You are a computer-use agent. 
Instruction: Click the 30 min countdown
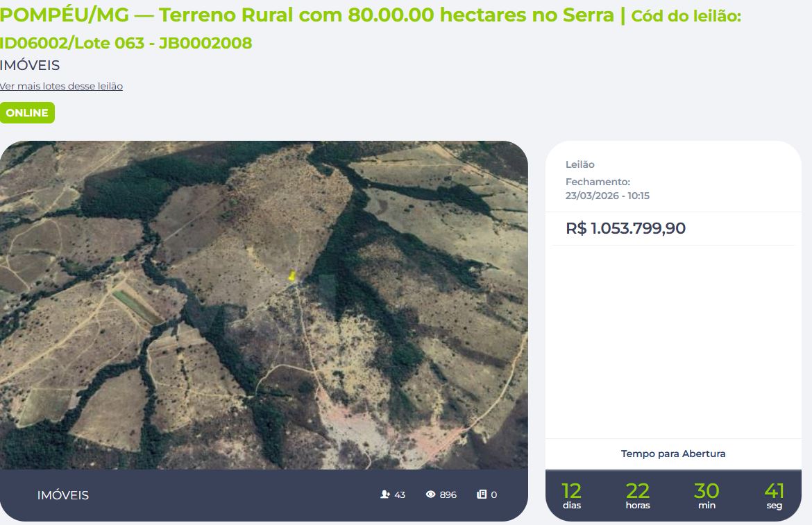pos(707,495)
